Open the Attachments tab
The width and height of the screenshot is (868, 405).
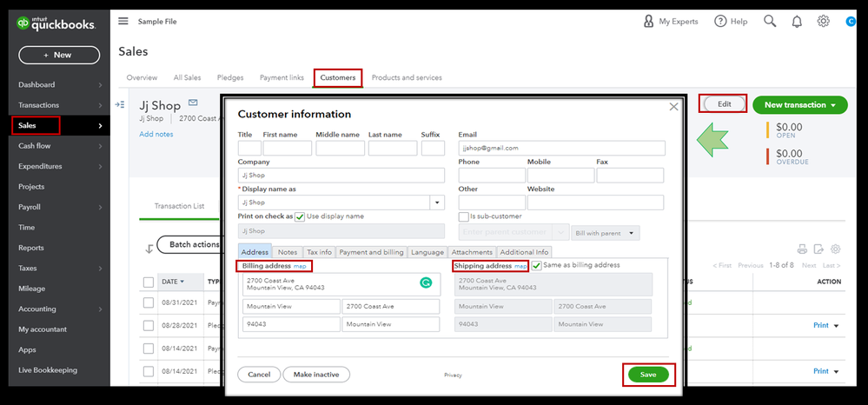pos(472,252)
